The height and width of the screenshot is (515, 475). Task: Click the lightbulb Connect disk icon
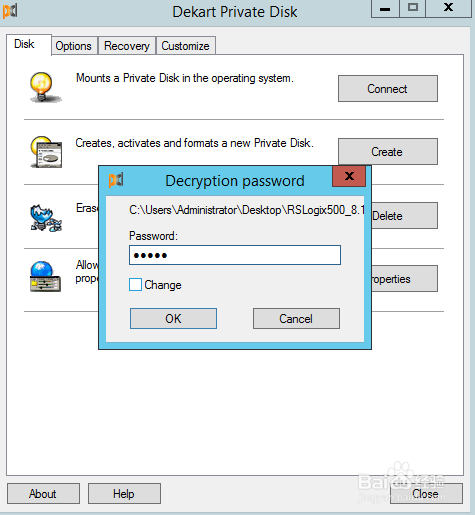[45, 87]
